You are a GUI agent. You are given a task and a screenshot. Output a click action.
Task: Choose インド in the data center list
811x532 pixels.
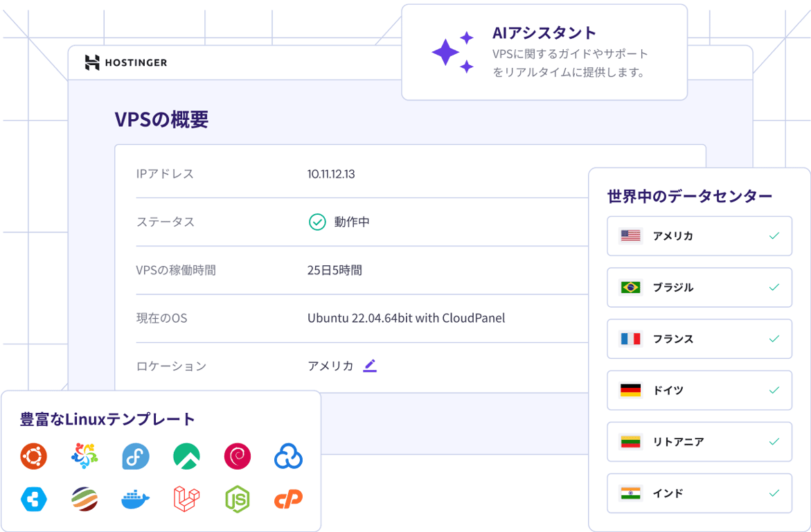pyautogui.click(x=699, y=493)
